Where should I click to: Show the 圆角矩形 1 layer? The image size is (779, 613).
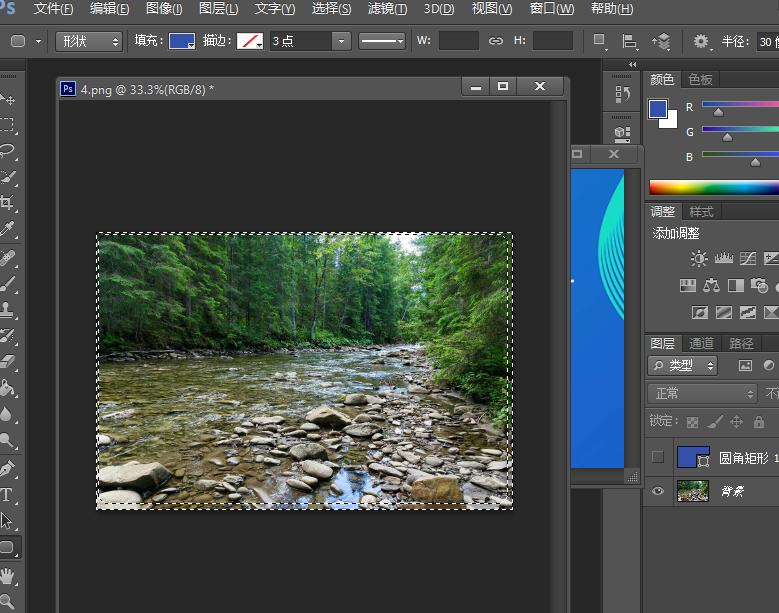(657, 458)
